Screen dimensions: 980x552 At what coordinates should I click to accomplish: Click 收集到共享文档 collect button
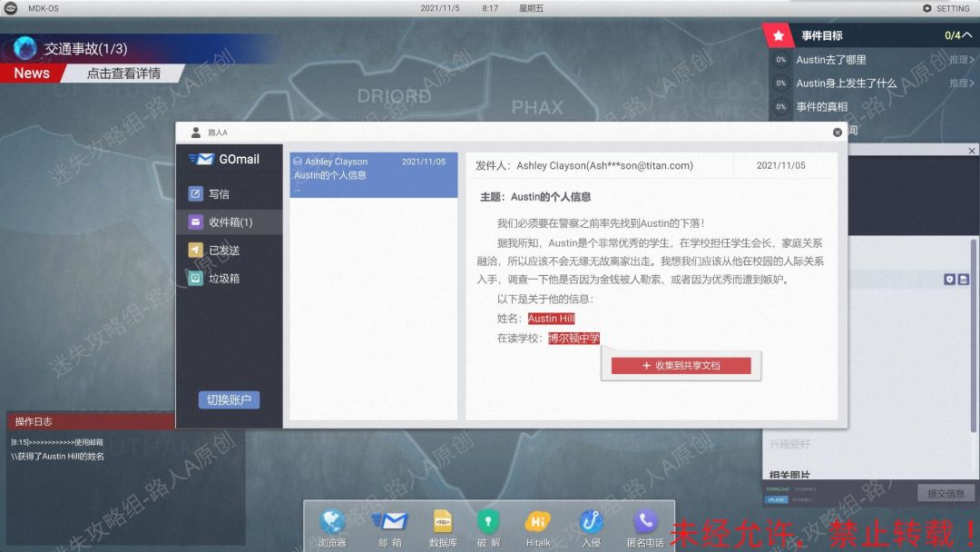[x=681, y=365]
